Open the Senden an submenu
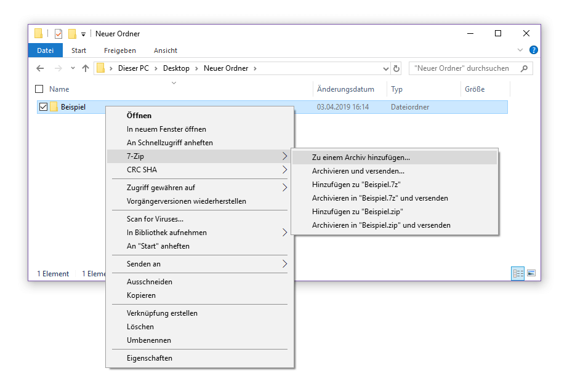This screenshot has height=392, width=575. [x=200, y=264]
